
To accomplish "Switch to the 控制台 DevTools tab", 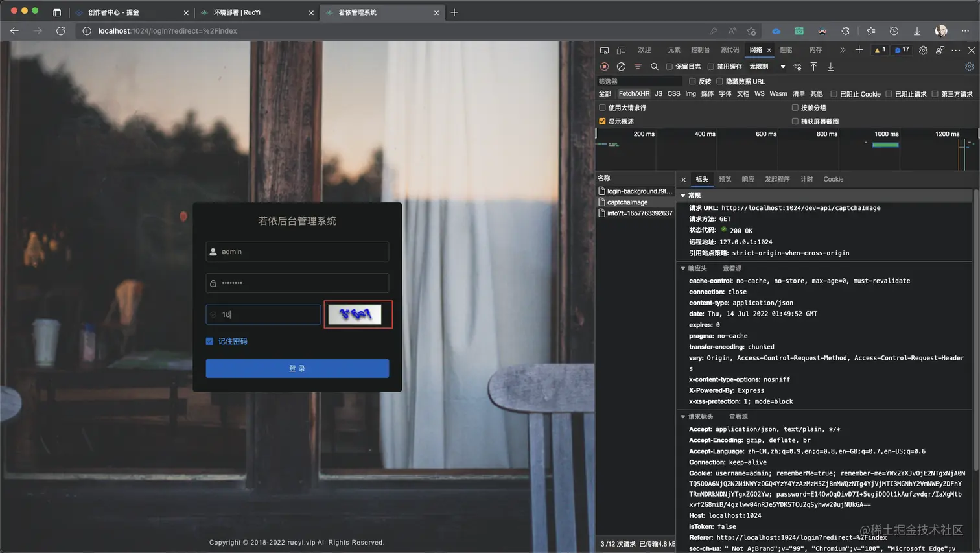I will (x=700, y=50).
